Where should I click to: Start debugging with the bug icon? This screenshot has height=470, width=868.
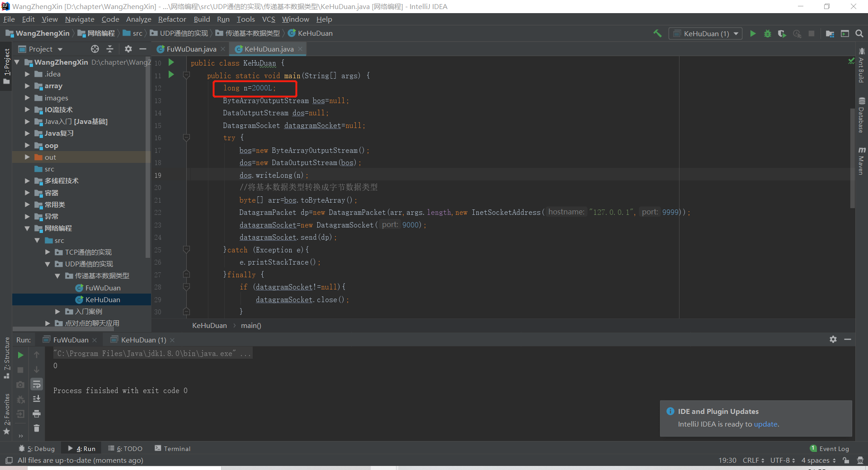coord(767,33)
